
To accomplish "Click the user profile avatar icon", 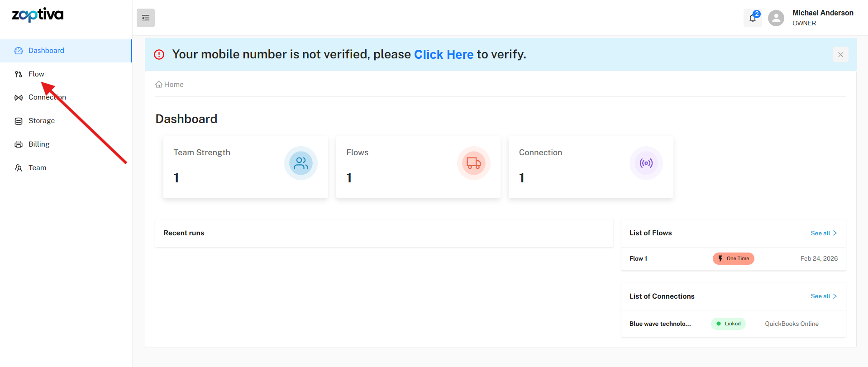I will pyautogui.click(x=776, y=18).
